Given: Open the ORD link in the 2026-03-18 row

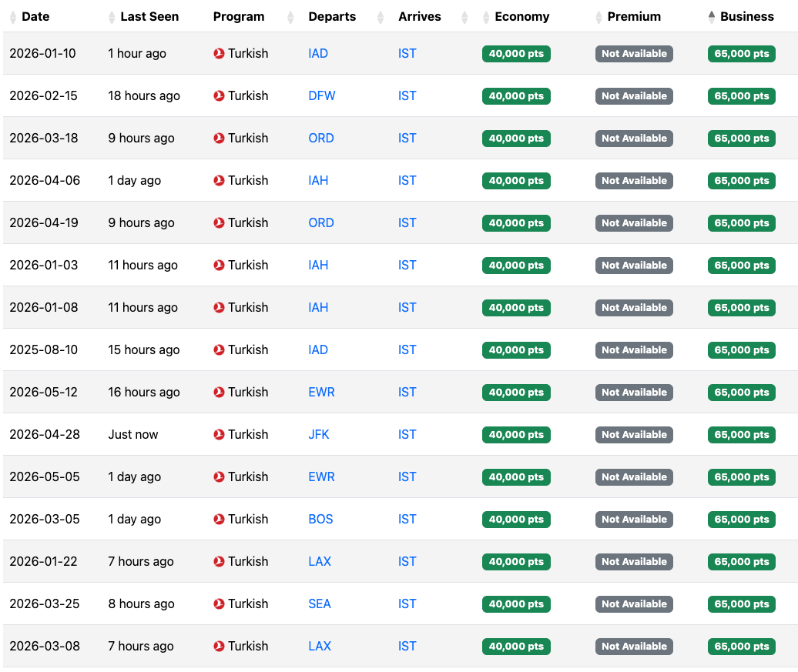Looking at the screenshot, I should [x=321, y=138].
